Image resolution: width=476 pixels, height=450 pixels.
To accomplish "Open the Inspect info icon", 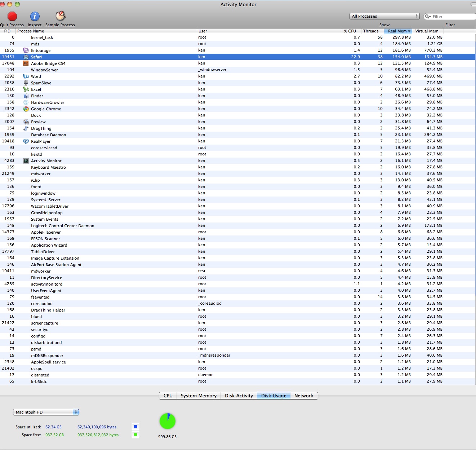I will (x=35, y=16).
